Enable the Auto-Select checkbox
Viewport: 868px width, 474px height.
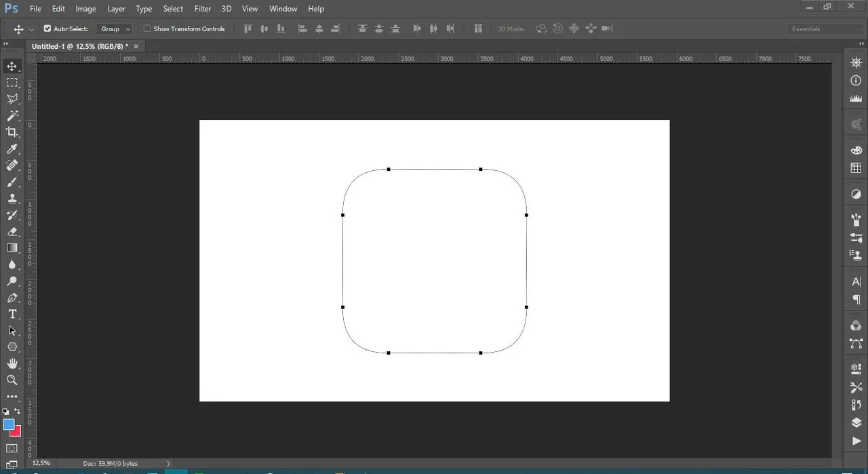[47, 28]
